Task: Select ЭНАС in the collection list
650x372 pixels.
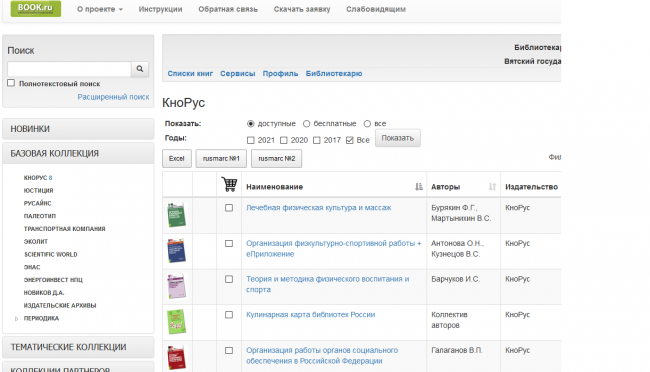Action: (32, 267)
